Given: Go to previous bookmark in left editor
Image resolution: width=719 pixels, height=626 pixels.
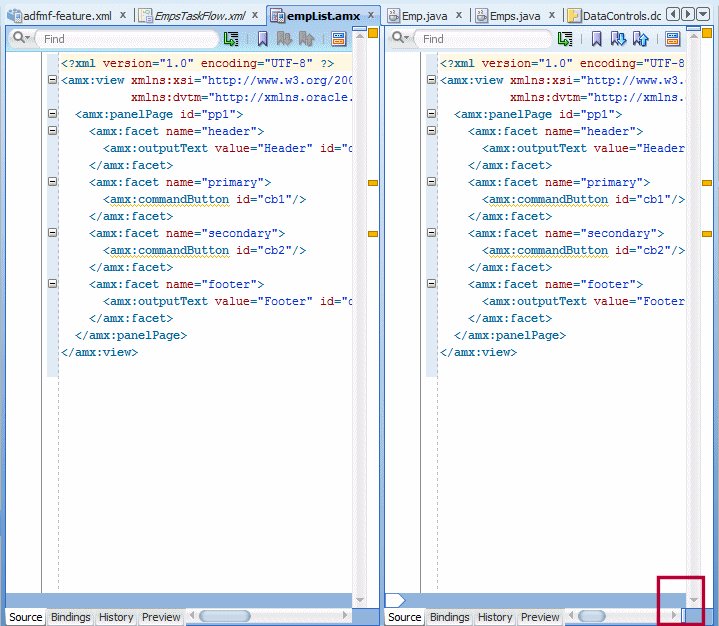Looking at the screenshot, I should click(x=306, y=39).
